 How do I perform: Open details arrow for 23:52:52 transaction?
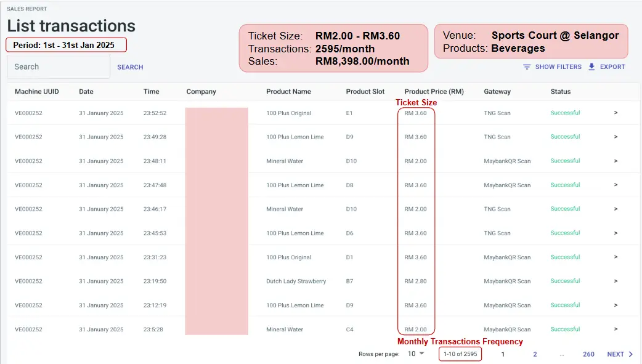616,113
